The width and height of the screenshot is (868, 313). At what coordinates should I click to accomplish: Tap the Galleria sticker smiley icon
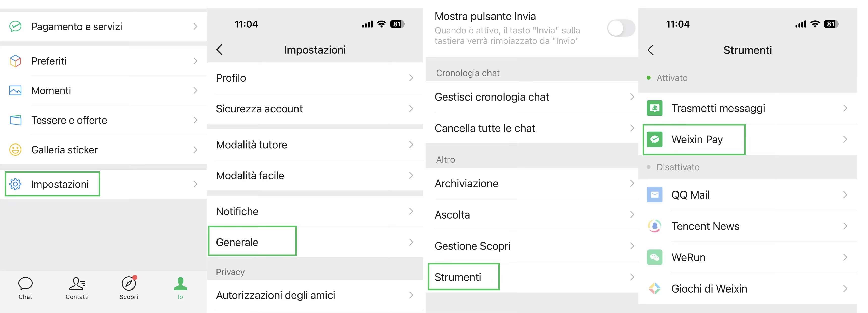tap(15, 149)
